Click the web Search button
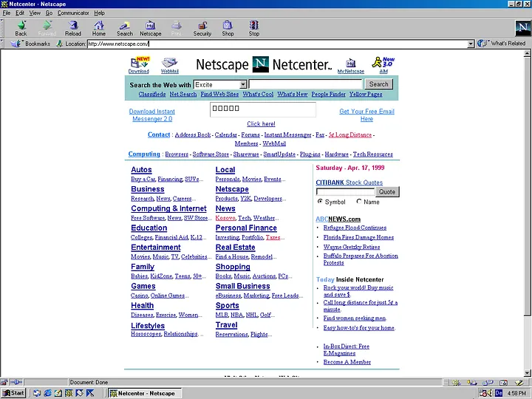 378,84
